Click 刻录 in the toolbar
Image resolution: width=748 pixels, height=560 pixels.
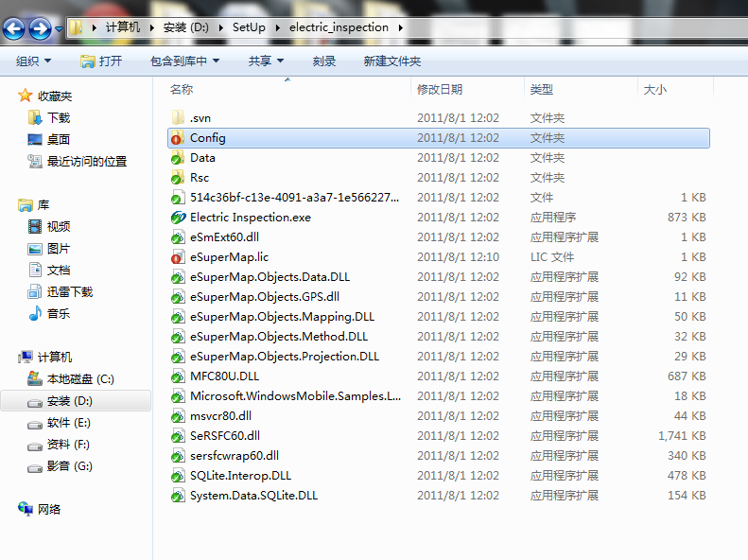click(x=324, y=61)
